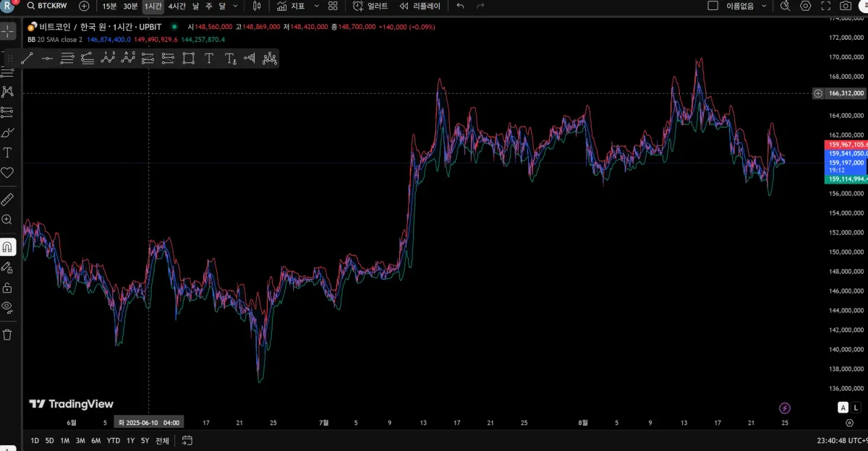Viewport: 868px width, 451px height.
Task: Expand the layout dropdown chevron
Action: point(765,6)
